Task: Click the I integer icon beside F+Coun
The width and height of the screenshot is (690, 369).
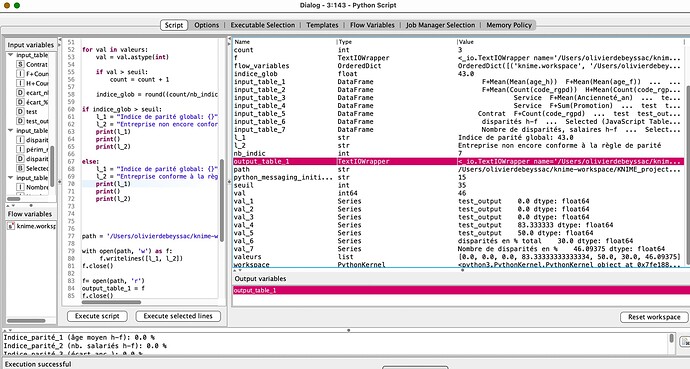Action: click(x=20, y=74)
